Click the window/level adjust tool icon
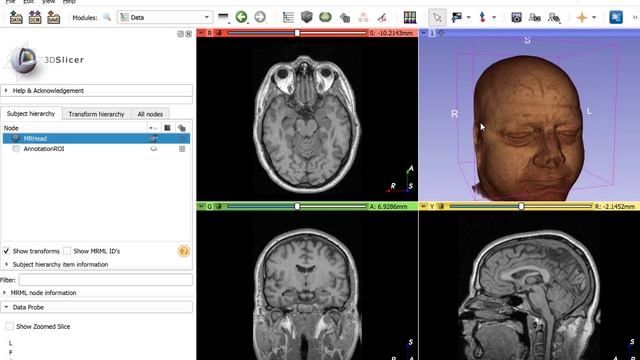This screenshot has width=640, height=360. point(457,17)
